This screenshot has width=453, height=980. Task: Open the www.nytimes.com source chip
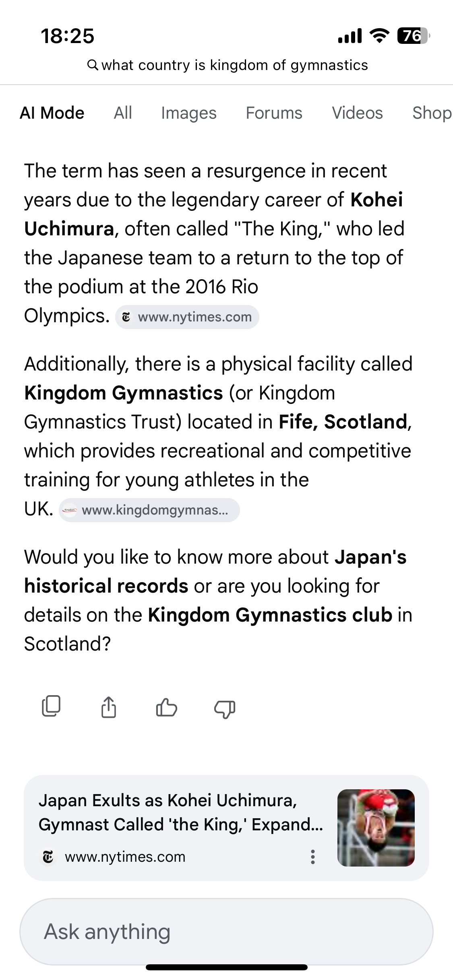coord(187,317)
